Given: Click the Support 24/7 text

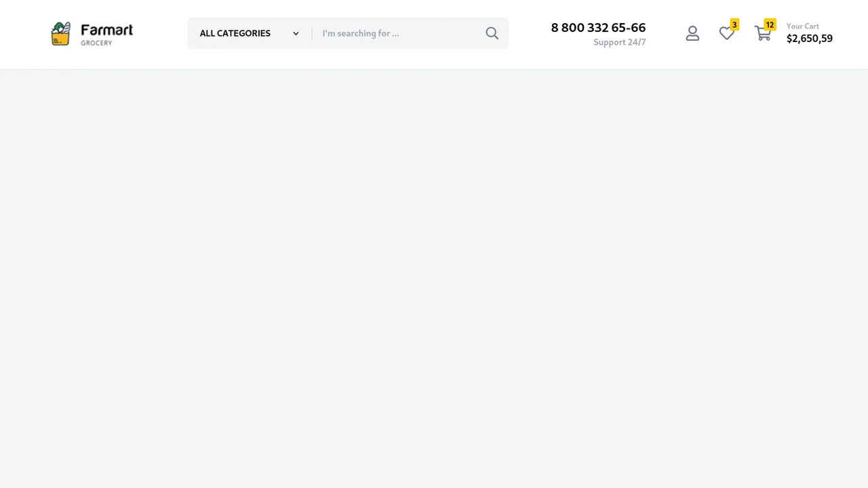Looking at the screenshot, I should pos(619,42).
